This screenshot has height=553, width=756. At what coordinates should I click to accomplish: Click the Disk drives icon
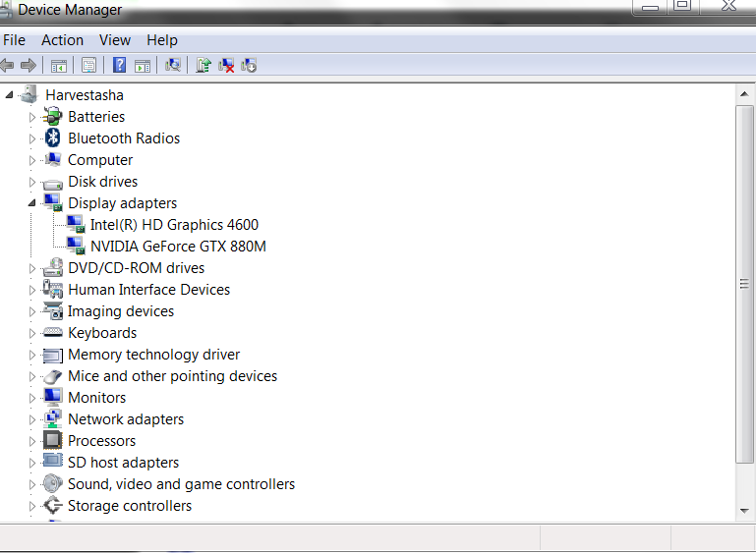52,183
